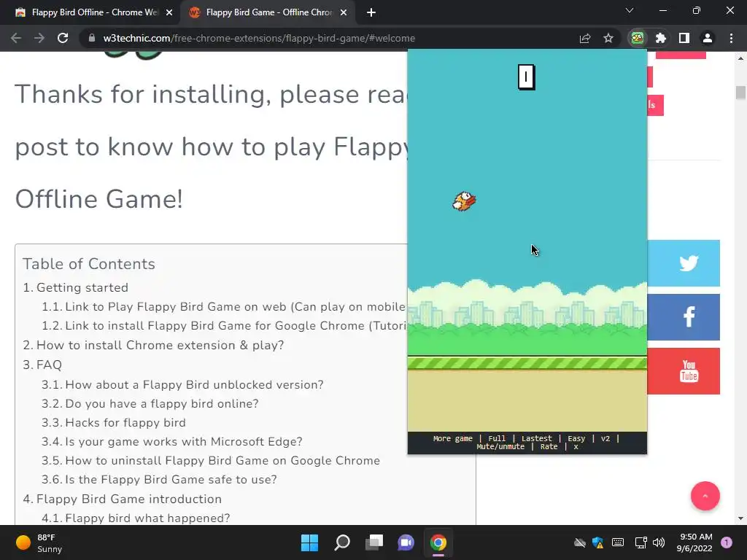Click the Chrome taskbar icon

tap(438, 542)
